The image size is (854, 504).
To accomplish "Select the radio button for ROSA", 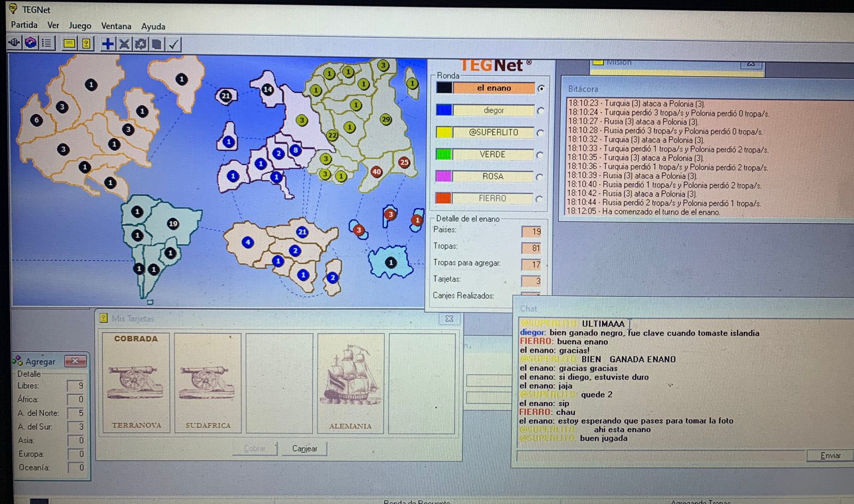I will click(x=540, y=177).
